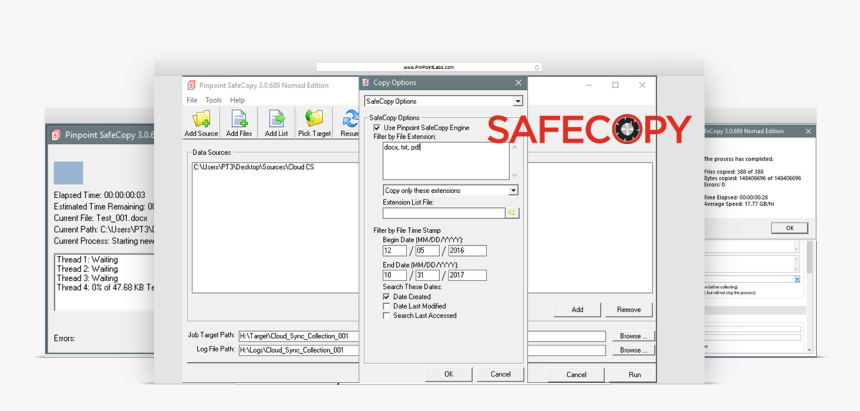Click the extension box scroll-down arrow
This screenshot has height=411, width=860.
(x=514, y=174)
